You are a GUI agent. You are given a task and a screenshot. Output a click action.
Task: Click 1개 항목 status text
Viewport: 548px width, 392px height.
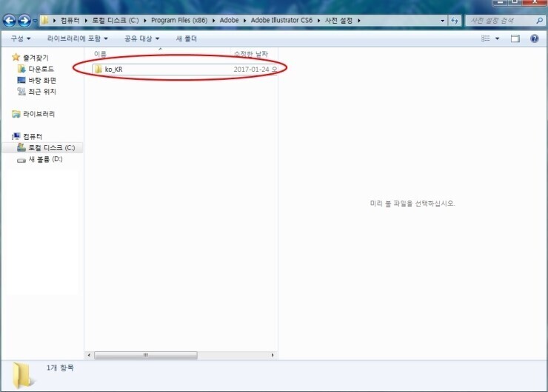tap(60, 368)
